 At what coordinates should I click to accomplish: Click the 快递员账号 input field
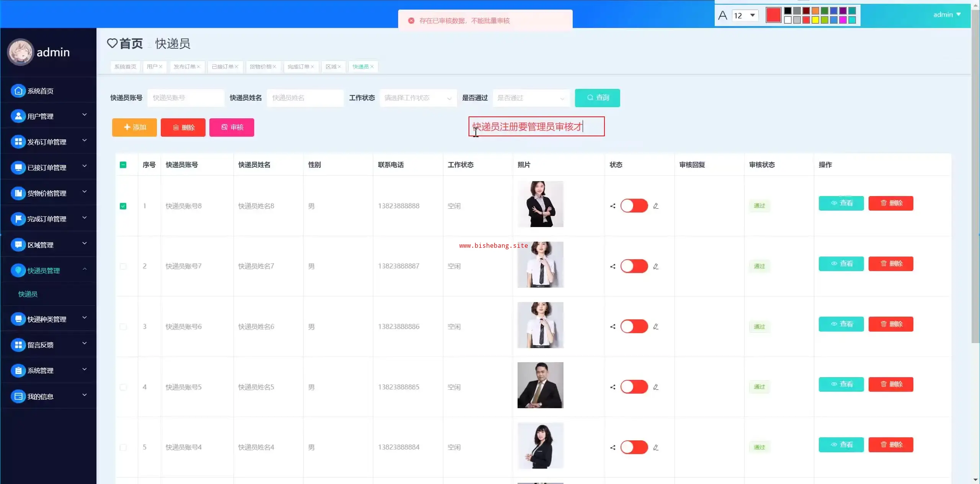pyautogui.click(x=186, y=98)
